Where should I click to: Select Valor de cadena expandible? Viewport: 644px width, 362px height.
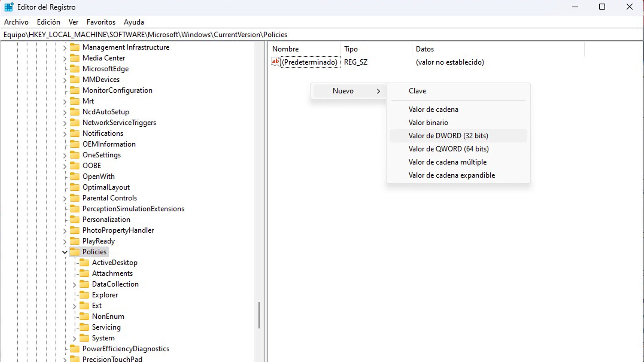tap(458, 175)
